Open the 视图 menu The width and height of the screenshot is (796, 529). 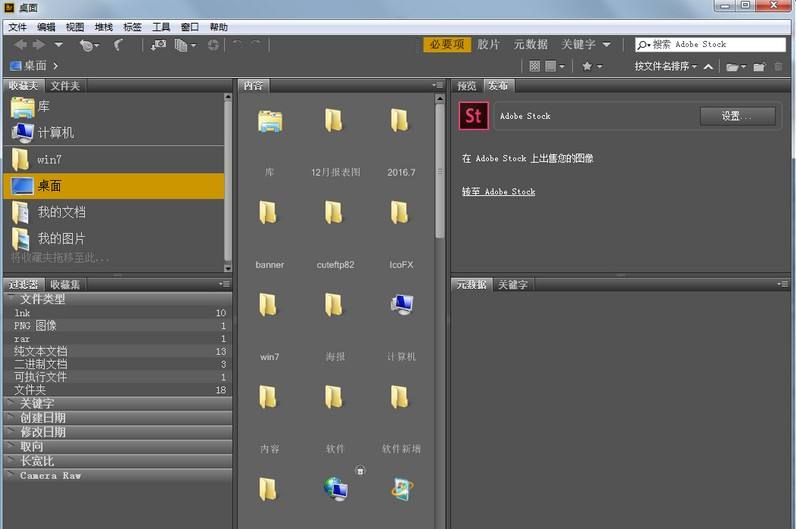click(75, 27)
